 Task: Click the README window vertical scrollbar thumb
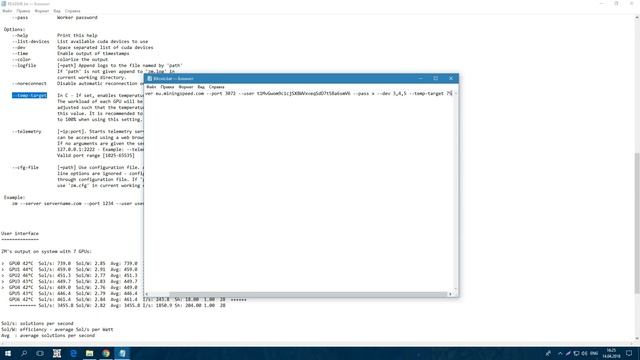(637, 222)
